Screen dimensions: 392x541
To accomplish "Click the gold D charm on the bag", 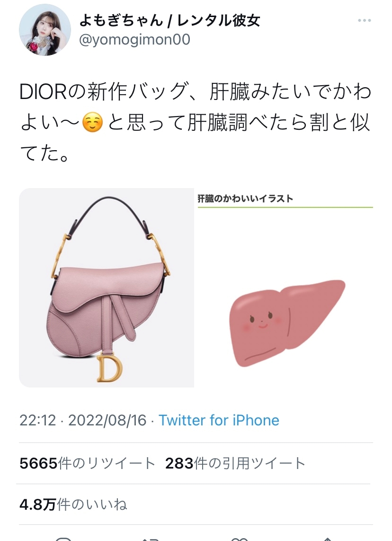I will [108, 369].
